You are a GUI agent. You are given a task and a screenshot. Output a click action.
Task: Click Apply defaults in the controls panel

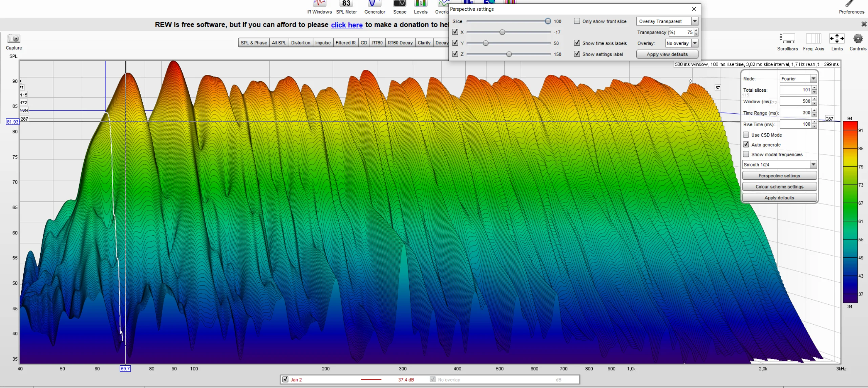(x=779, y=197)
